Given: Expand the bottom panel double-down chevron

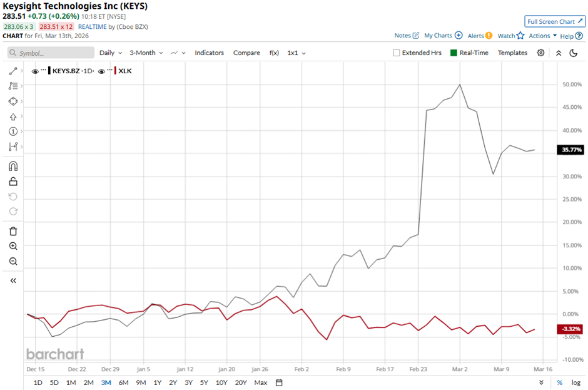Looking at the screenshot, I should coord(541,382).
